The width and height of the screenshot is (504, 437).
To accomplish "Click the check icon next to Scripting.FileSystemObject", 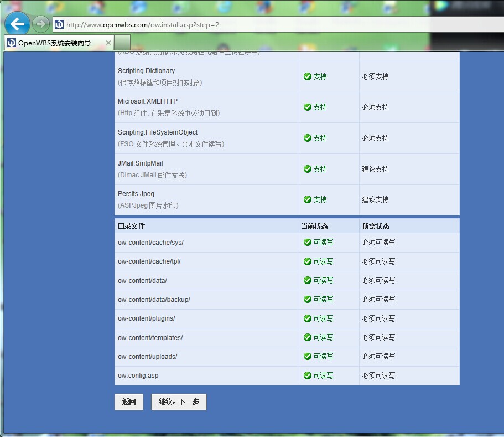I will point(308,138).
